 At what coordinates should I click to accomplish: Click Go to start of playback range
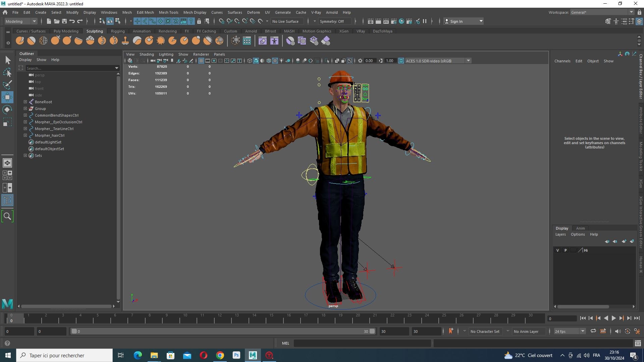coord(583,318)
